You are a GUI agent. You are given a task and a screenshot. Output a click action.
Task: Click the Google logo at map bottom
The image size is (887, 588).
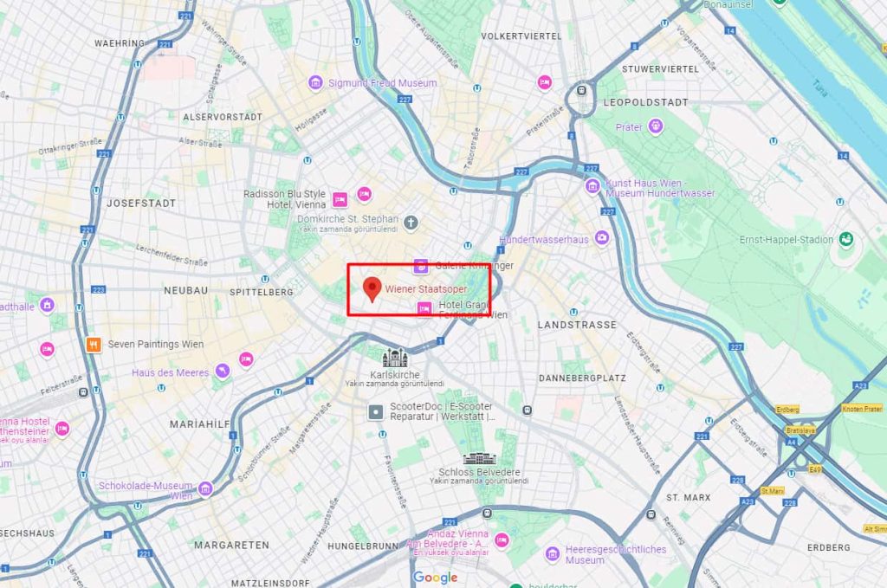coord(435,578)
